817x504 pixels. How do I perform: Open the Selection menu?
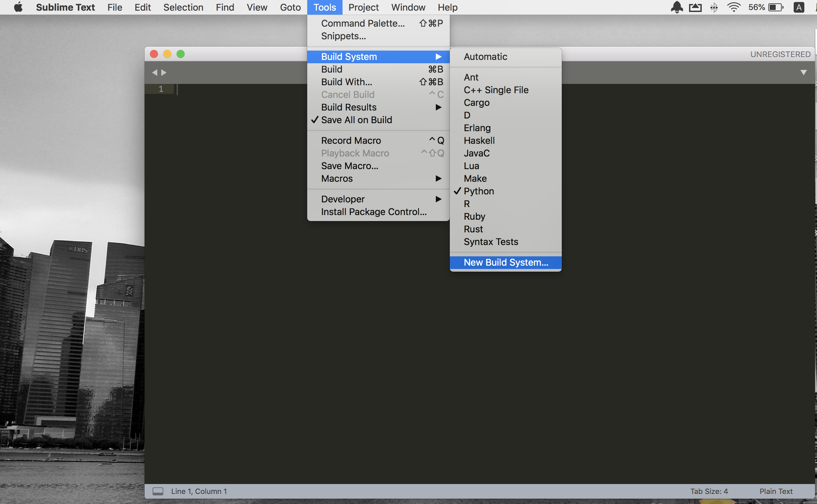pyautogui.click(x=183, y=7)
